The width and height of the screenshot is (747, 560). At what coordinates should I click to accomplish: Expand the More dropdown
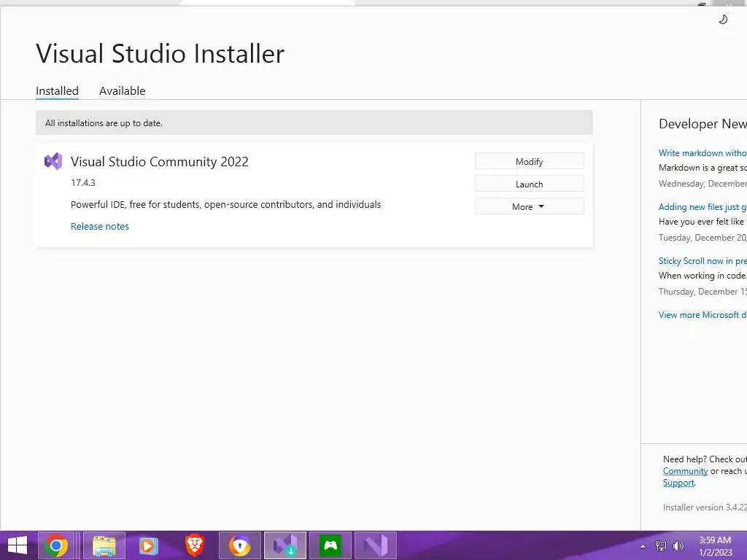point(530,206)
